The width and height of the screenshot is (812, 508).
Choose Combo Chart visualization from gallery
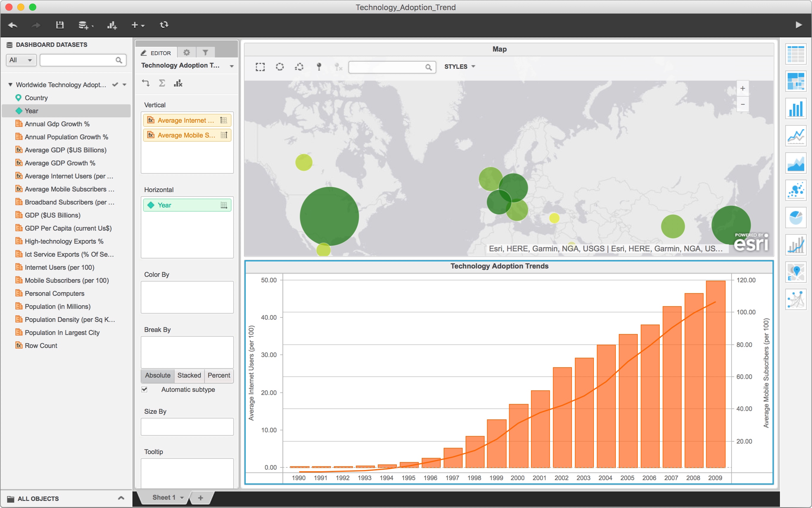click(795, 245)
